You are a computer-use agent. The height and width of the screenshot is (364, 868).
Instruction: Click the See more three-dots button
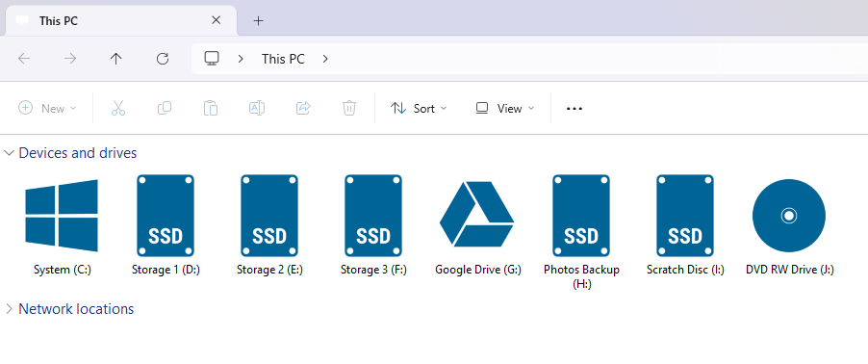(574, 109)
